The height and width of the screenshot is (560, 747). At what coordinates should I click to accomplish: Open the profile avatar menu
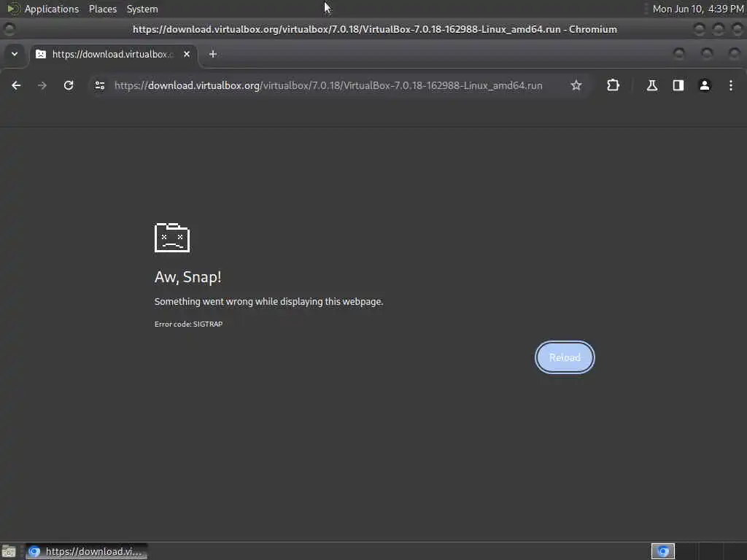click(x=705, y=85)
